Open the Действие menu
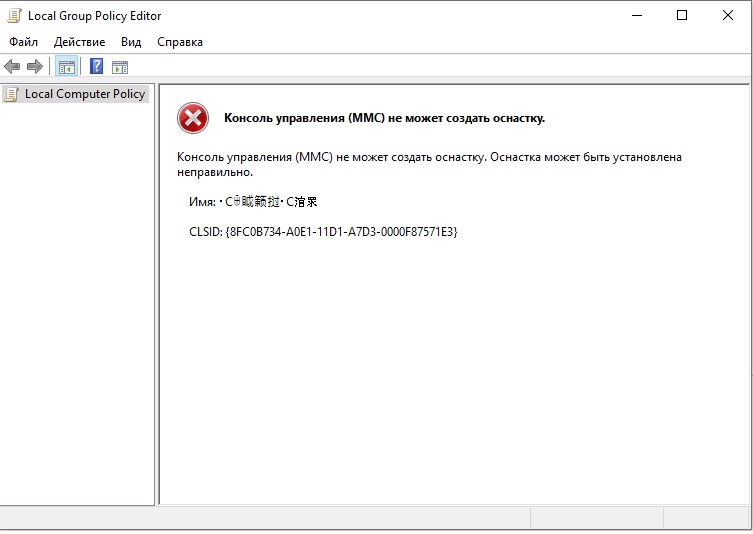753x534 pixels. pyautogui.click(x=79, y=42)
